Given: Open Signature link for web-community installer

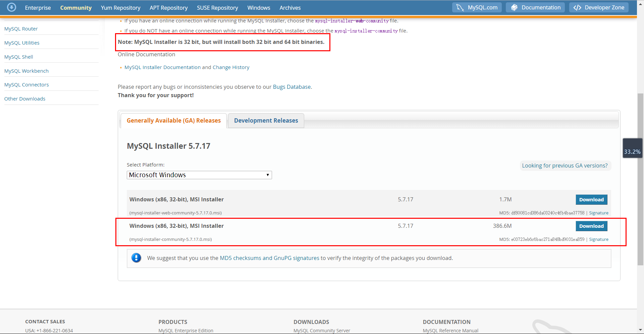Looking at the screenshot, I should click(x=599, y=213).
